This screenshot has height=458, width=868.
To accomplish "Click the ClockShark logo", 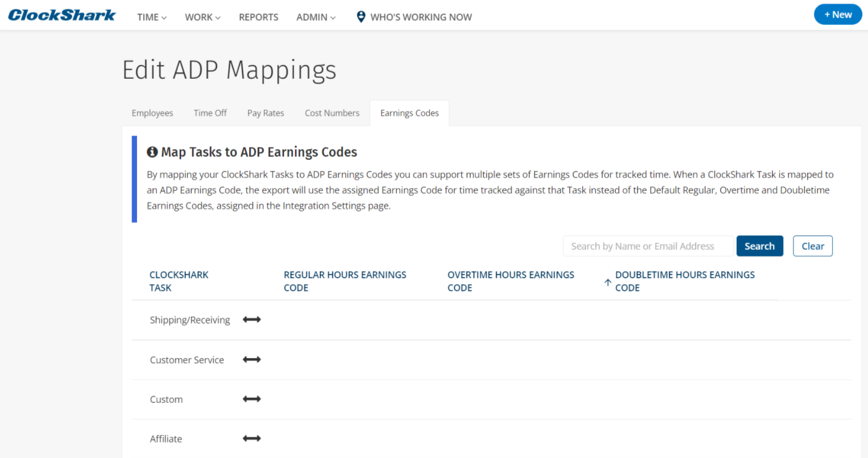I will click(62, 15).
